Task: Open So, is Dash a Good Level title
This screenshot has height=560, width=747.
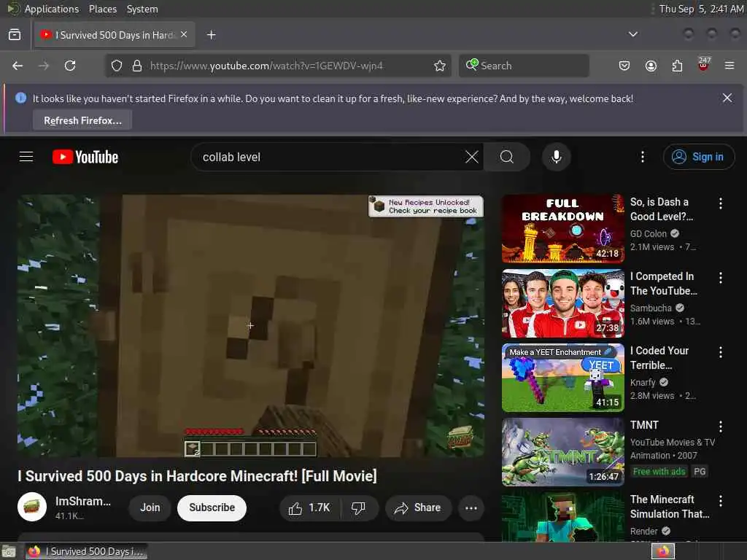Action: [x=661, y=209]
